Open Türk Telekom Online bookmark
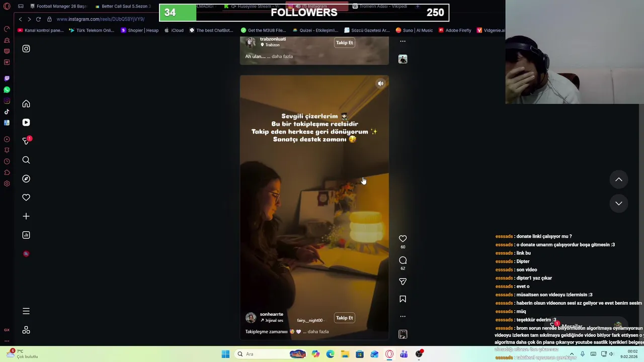The width and height of the screenshot is (644, 362). point(92,30)
